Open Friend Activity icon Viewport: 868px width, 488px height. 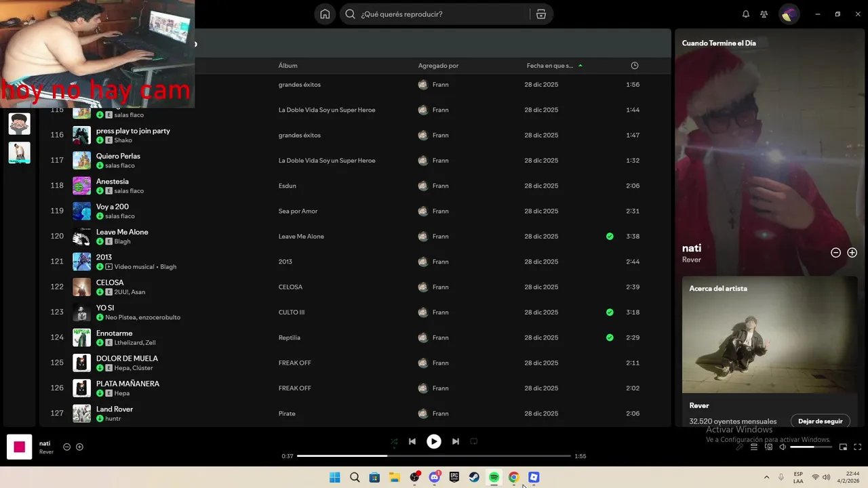[764, 14]
